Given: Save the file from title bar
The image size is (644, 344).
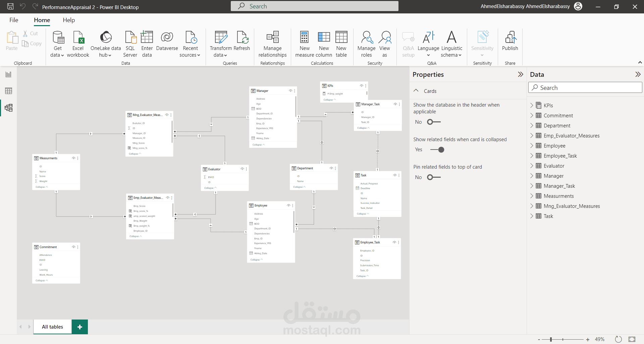Looking at the screenshot, I should pyautogui.click(x=10, y=6).
